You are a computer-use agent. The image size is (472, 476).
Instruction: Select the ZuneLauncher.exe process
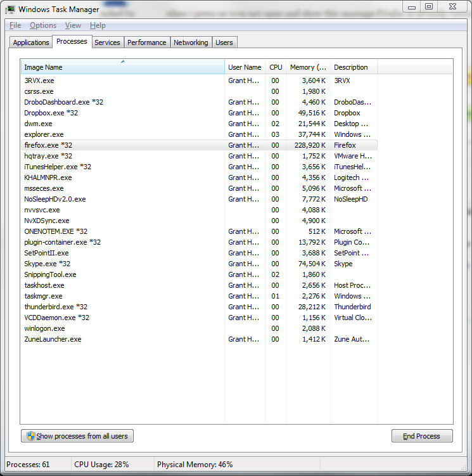199,339
